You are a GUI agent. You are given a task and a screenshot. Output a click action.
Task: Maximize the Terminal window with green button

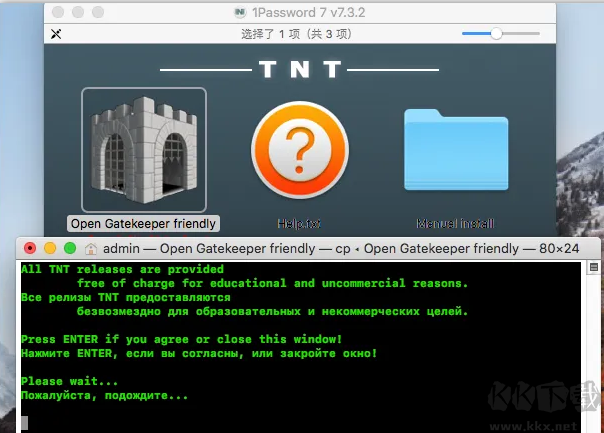(x=70, y=248)
